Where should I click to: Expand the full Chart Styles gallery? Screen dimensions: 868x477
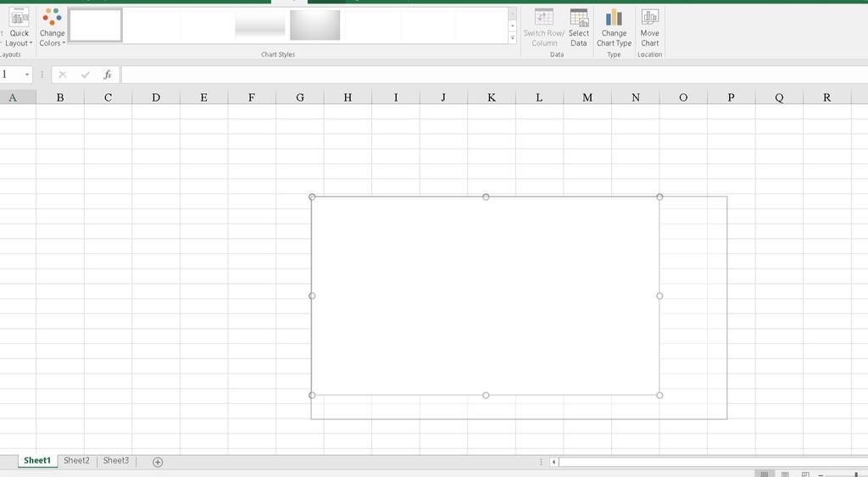point(513,37)
